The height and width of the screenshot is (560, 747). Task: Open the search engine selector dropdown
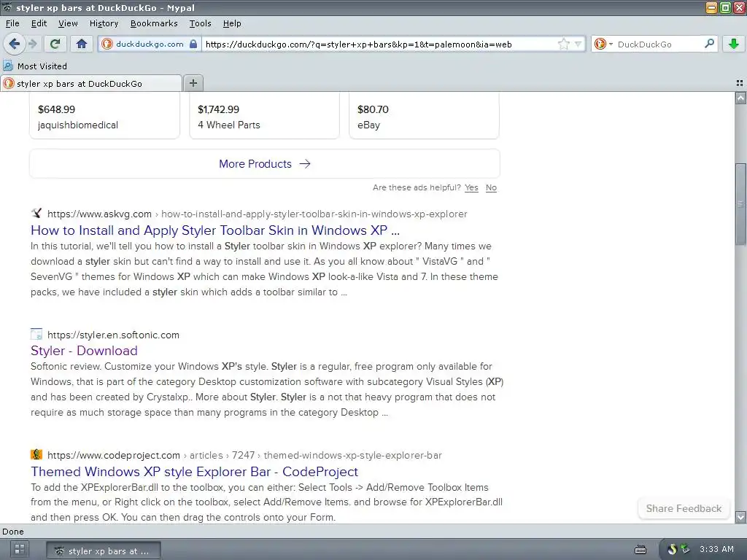[603, 44]
